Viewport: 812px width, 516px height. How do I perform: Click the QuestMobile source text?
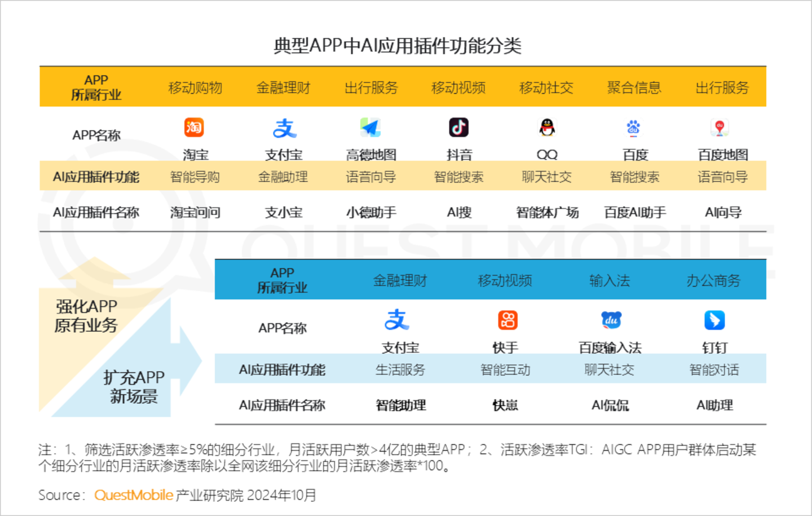pos(134,495)
